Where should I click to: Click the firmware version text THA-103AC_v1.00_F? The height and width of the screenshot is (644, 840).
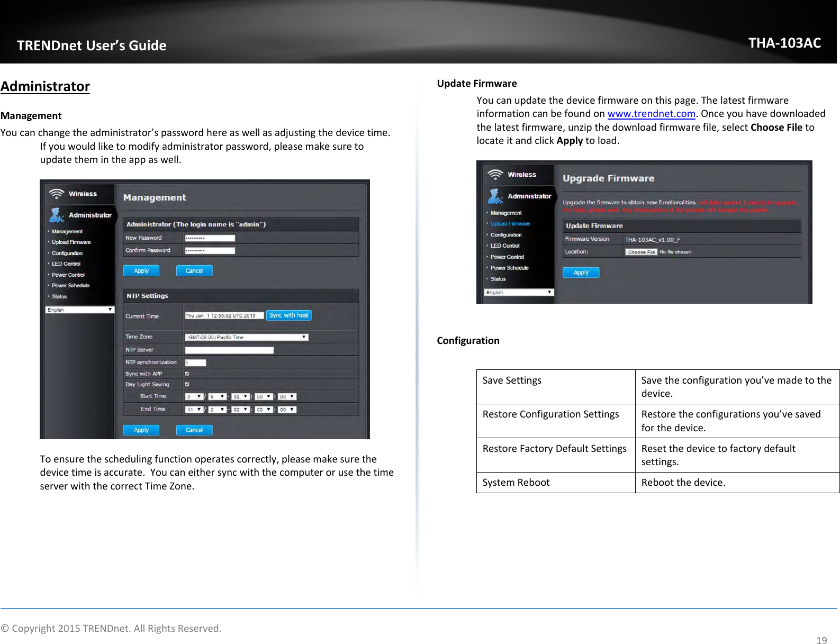pyautogui.click(x=653, y=240)
